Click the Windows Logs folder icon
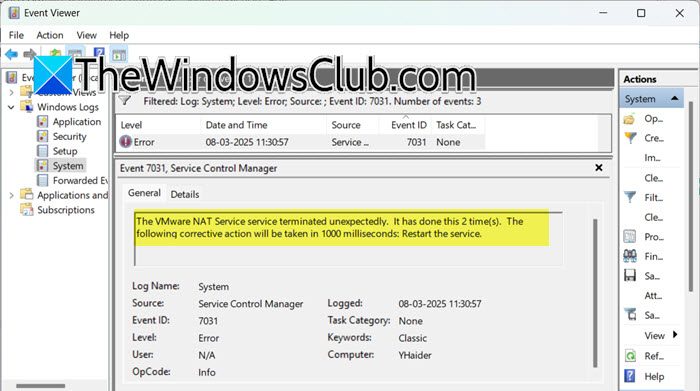700x391 pixels. tap(27, 107)
